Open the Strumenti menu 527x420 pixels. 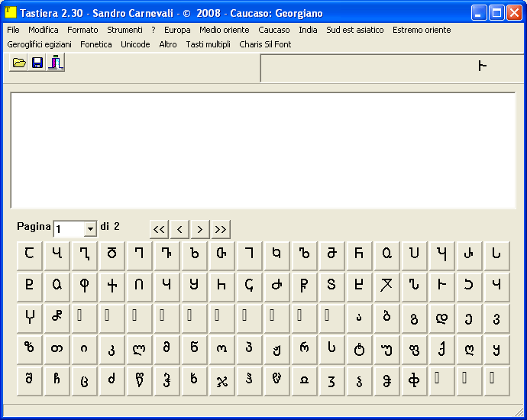(x=124, y=30)
